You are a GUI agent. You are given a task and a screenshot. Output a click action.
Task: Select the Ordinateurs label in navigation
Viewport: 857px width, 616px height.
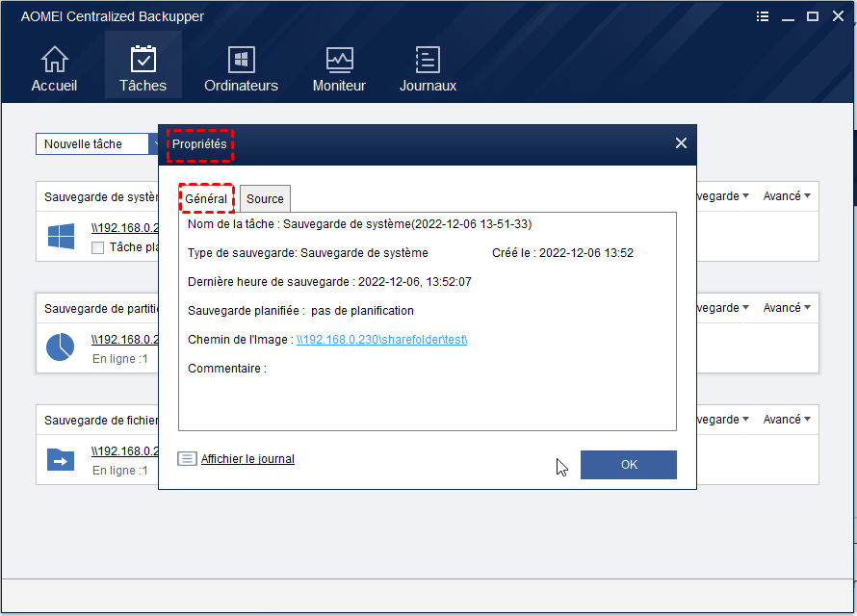pos(241,86)
